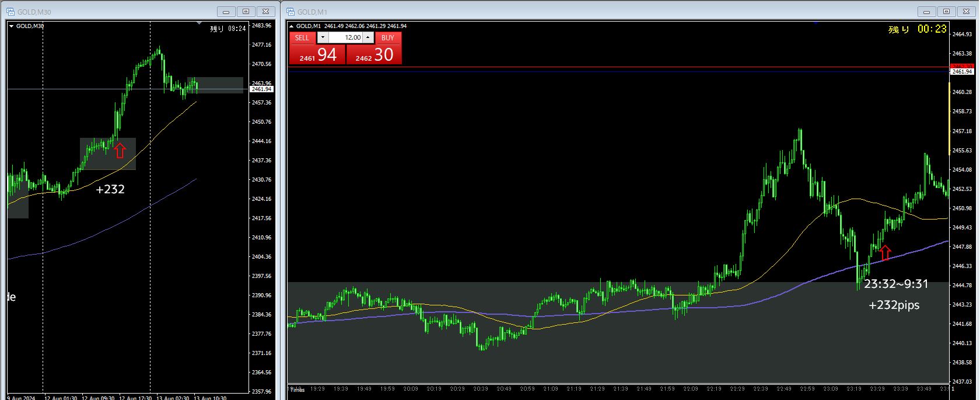Select the red arrow on the M30 chart
Viewport: 980px width, 400px height.
pos(120,150)
